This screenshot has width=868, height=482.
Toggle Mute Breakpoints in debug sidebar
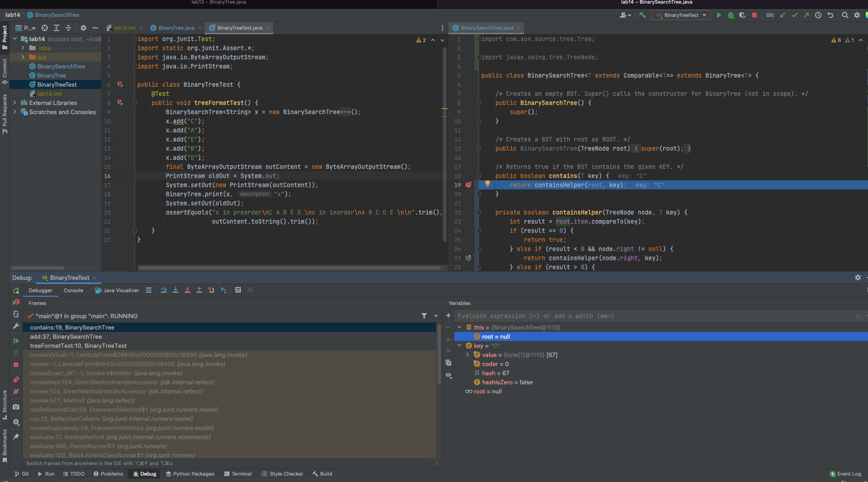[16, 392]
